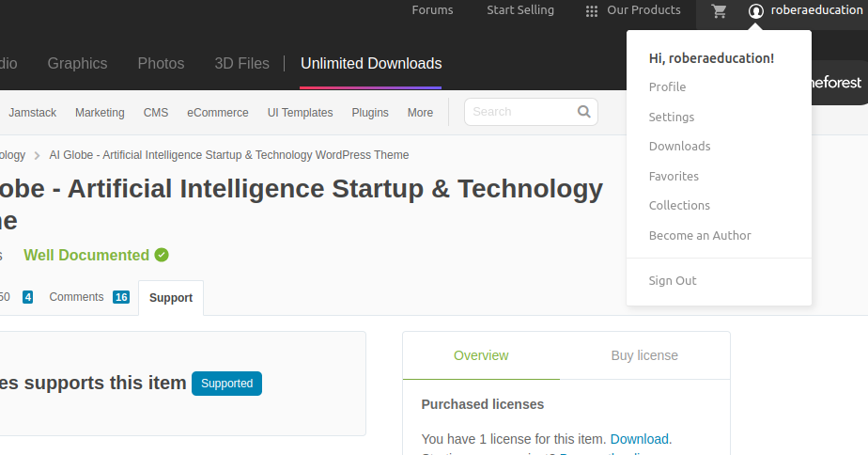The width and height of the screenshot is (868, 455).
Task: Click the Well Documented label
Action: (x=86, y=255)
